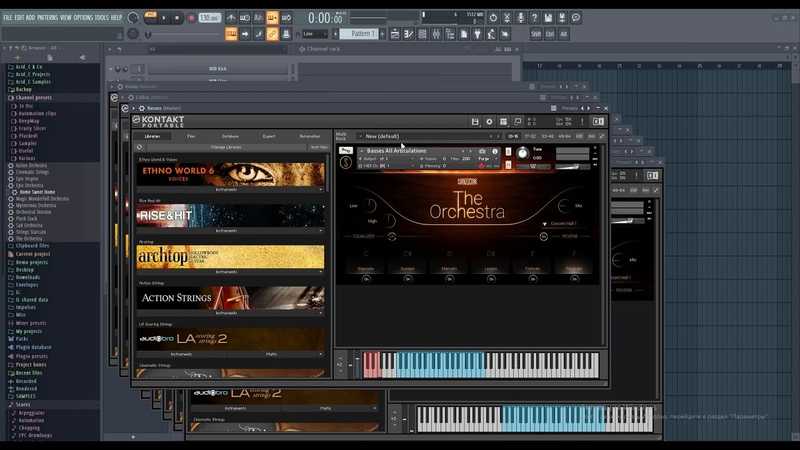Click the Kontakt workspace/browser view icon

click(504, 121)
